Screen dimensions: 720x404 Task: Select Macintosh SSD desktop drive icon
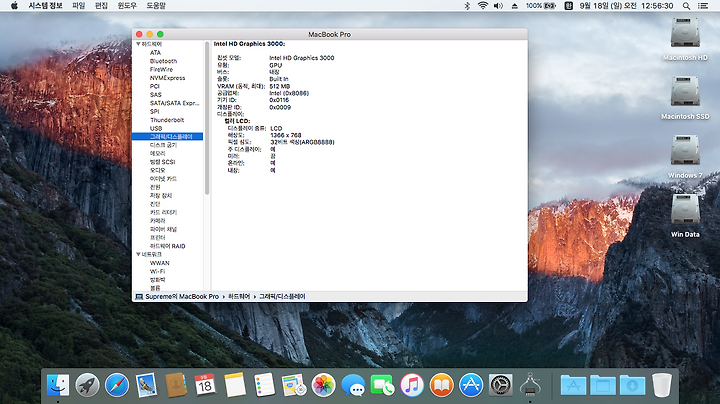[x=685, y=91]
